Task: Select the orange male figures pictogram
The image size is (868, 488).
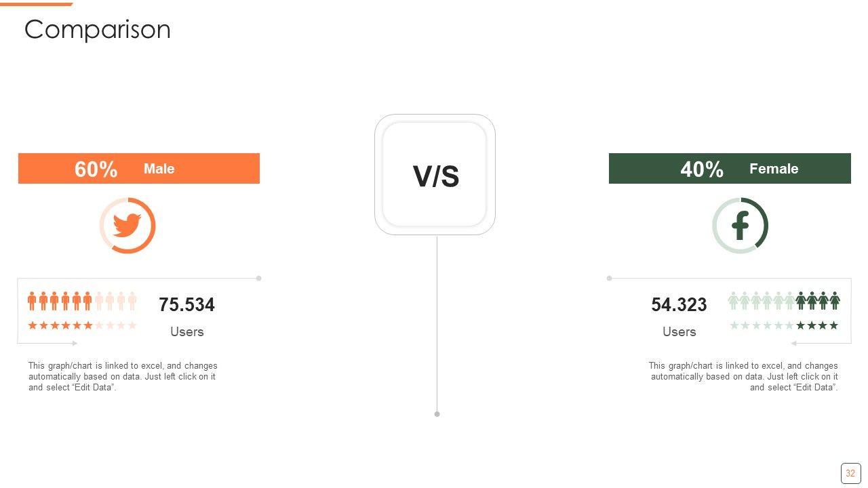Action: 82,301
